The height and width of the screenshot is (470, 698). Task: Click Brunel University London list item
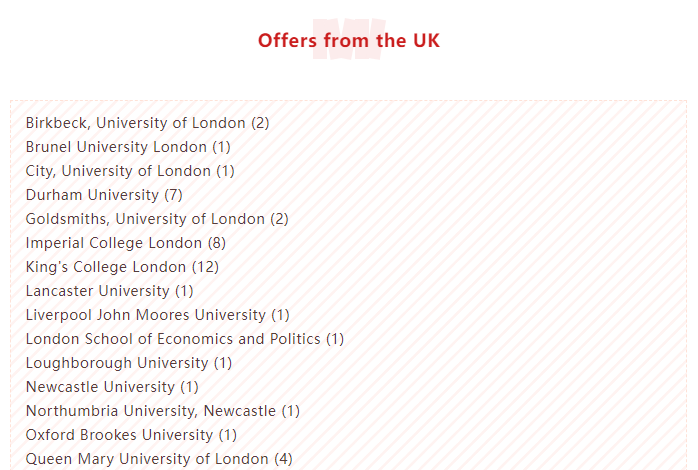click(128, 147)
